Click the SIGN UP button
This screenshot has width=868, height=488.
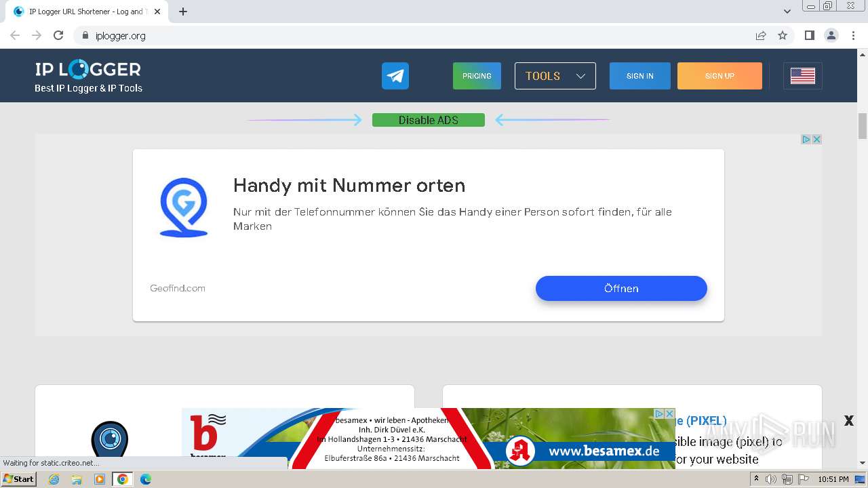[719, 76]
